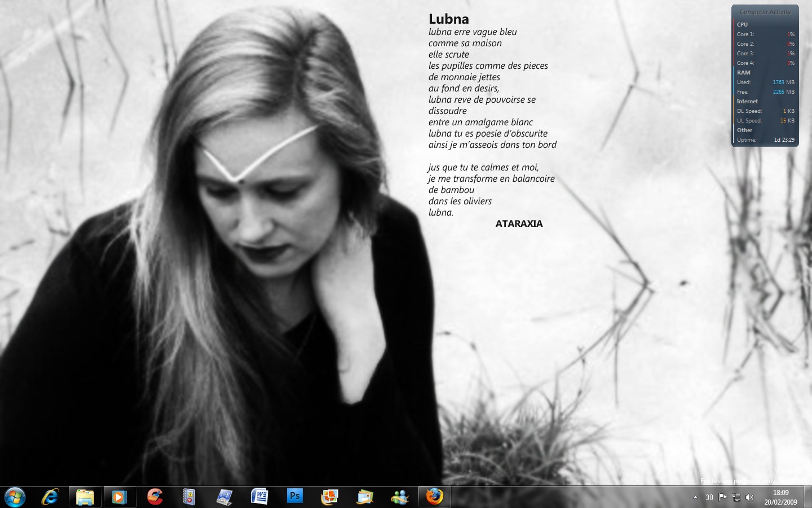Launch Microsoft Word from the taskbar
Image resolution: width=812 pixels, height=508 pixels.
(259, 497)
